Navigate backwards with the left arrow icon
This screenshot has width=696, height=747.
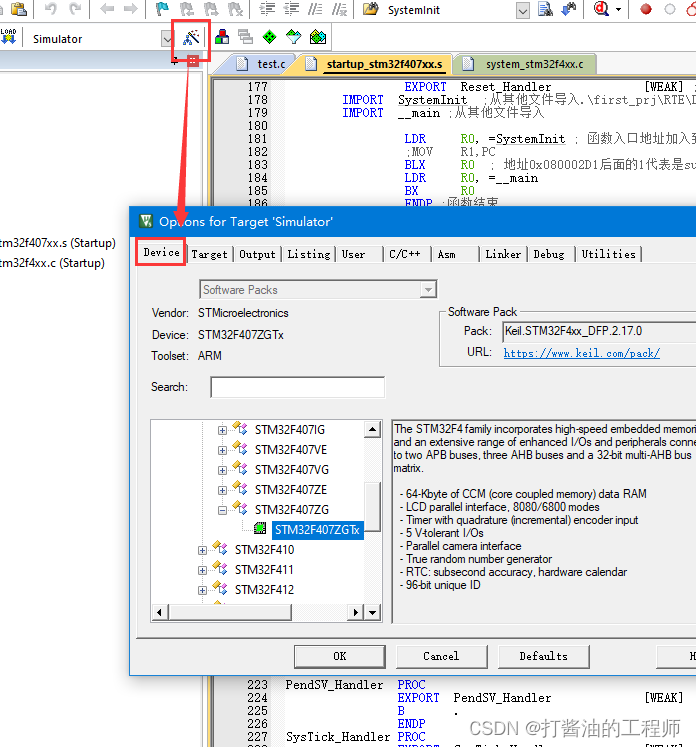tap(107, 9)
